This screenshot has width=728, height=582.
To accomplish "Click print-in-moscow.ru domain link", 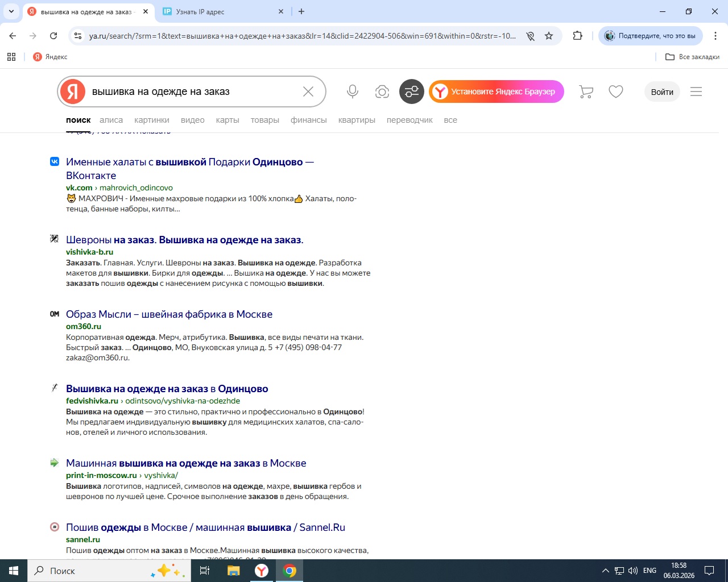I will click(x=101, y=475).
